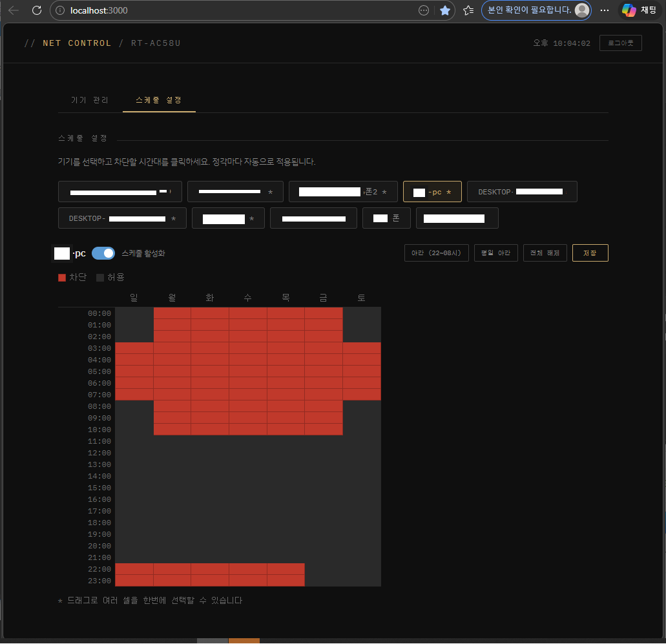
Task: Switch to the 기기 관리 tab
Action: [90, 100]
